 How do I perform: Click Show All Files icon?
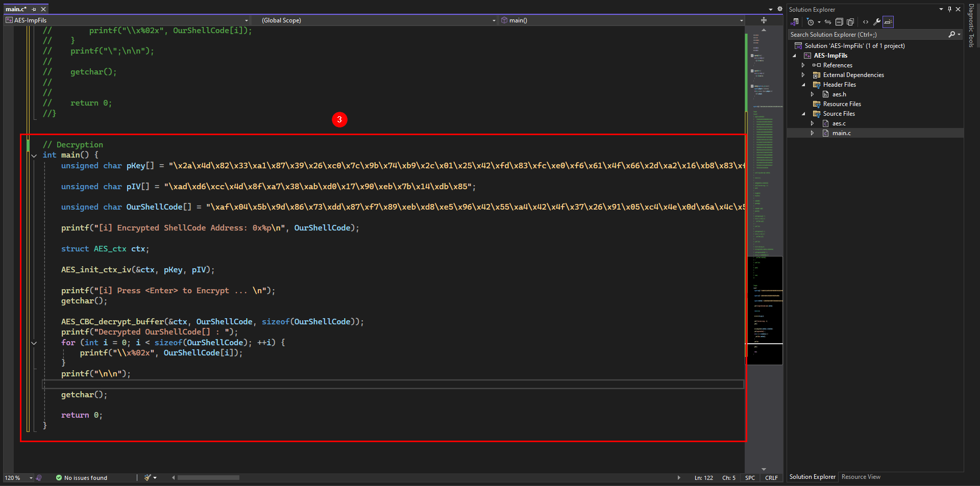tap(850, 22)
